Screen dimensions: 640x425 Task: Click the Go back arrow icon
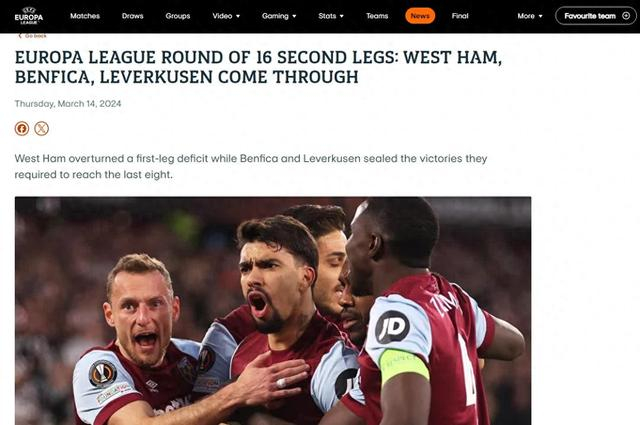(x=20, y=36)
